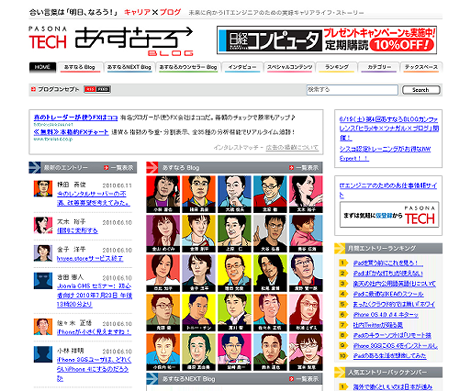The height and width of the screenshot is (391, 470).
Task: Open portrait of woman in profile on pink background
Action: point(306,194)
